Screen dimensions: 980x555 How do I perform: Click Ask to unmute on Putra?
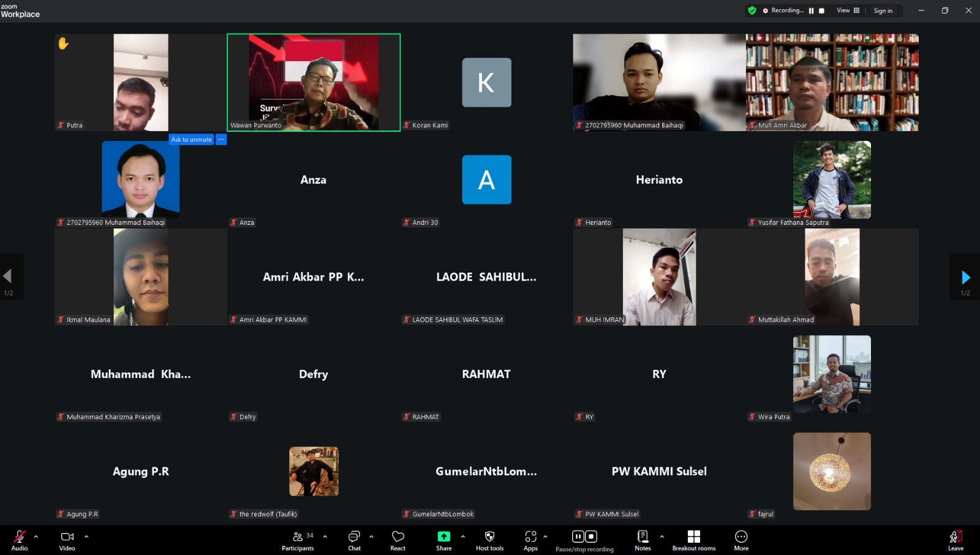coord(191,140)
